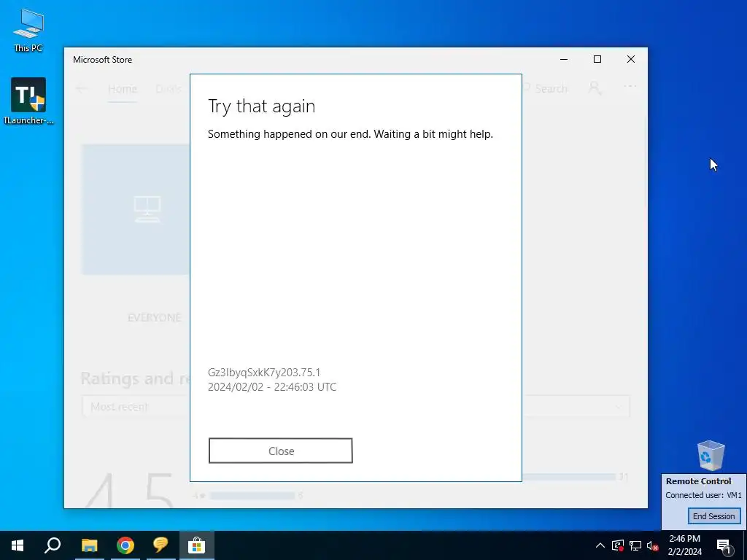
Task: Click the "Try that again" heading
Action: point(262,106)
